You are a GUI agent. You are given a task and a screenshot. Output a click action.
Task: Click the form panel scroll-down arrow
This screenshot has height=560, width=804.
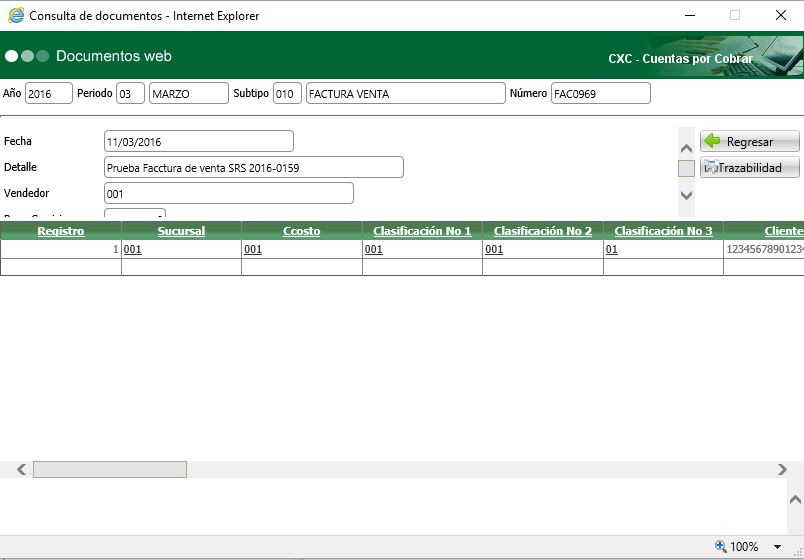686,195
